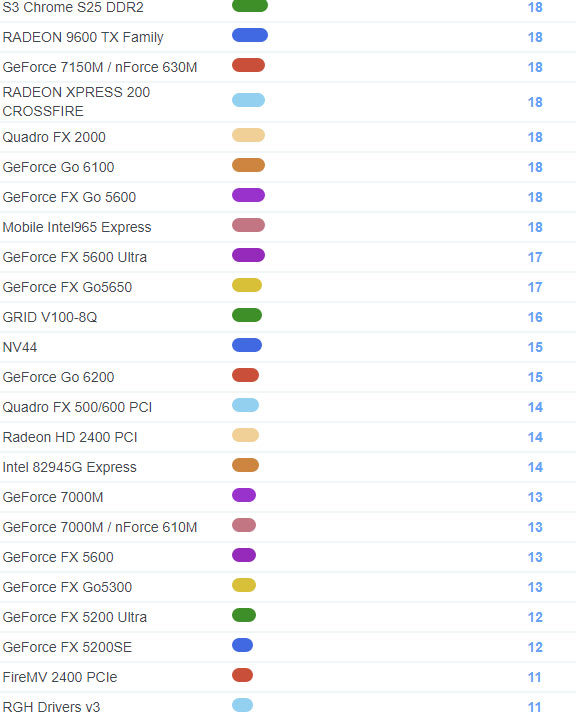Click blue bar for GeForce FX 5200SE
Screen dimensions: 576x713
pyautogui.click(x=242, y=645)
